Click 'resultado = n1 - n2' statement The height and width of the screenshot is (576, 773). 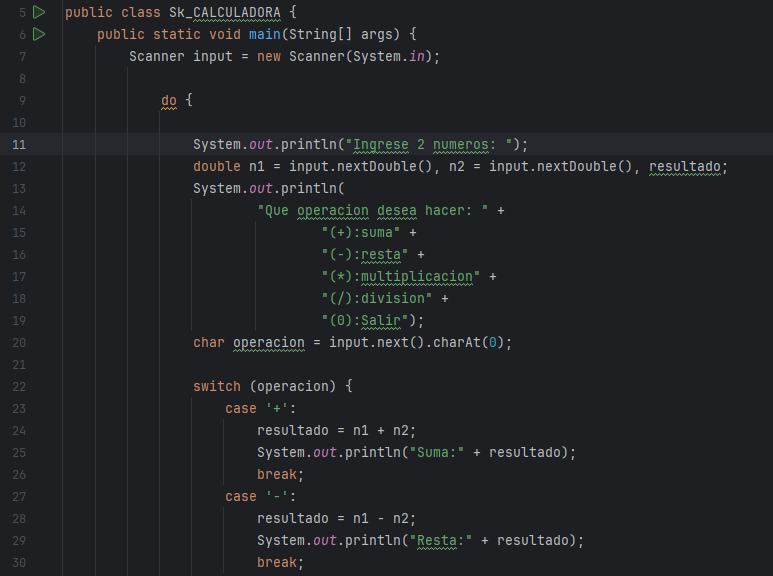[337, 518]
